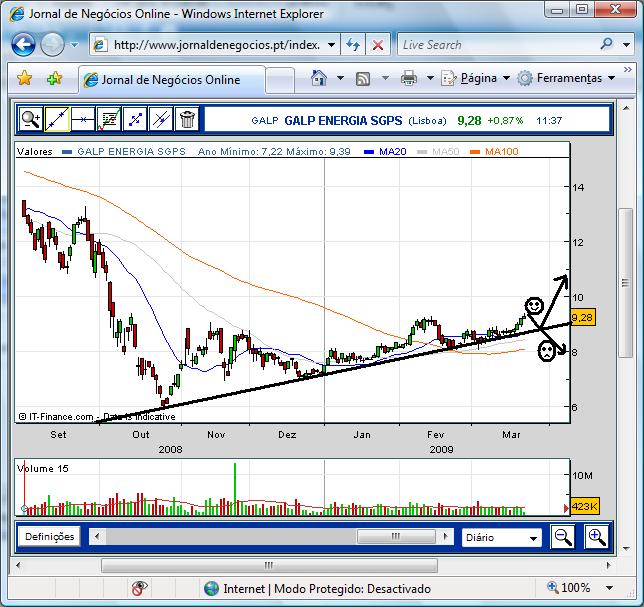The height and width of the screenshot is (607, 644).
Task: Toggle the MA100 moving average legend
Action: coord(494,152)
